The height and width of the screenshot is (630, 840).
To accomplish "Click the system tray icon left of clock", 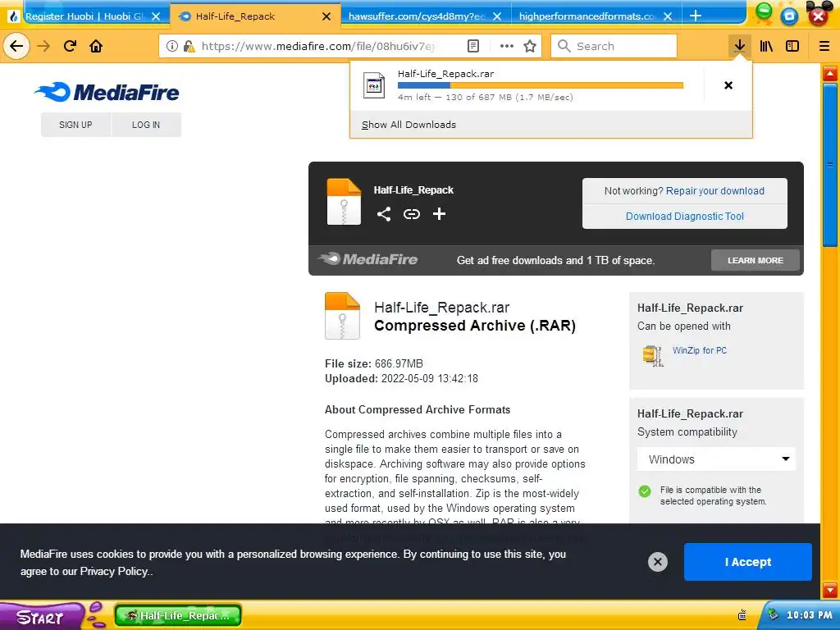I will [773, 614].
